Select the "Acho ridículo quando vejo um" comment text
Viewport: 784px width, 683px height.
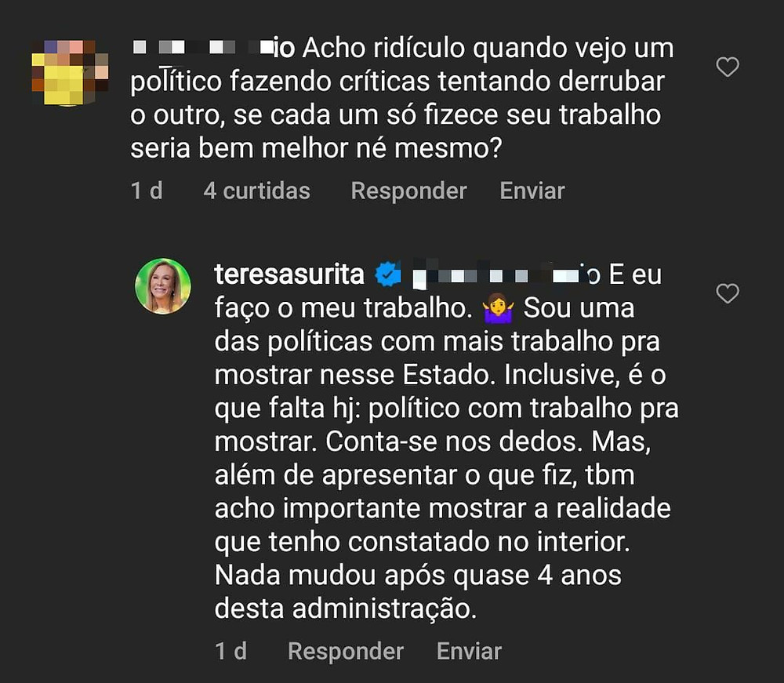(x=488, y=49)
